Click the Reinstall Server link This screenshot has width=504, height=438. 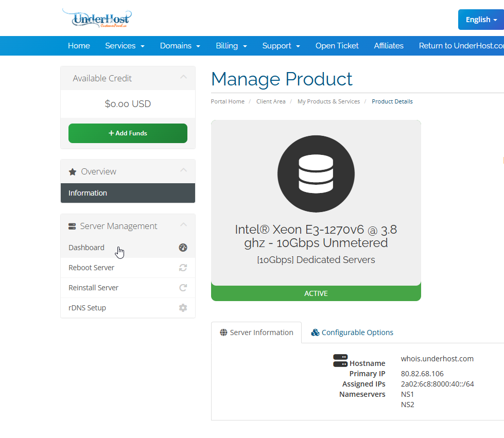pos(128,288)
